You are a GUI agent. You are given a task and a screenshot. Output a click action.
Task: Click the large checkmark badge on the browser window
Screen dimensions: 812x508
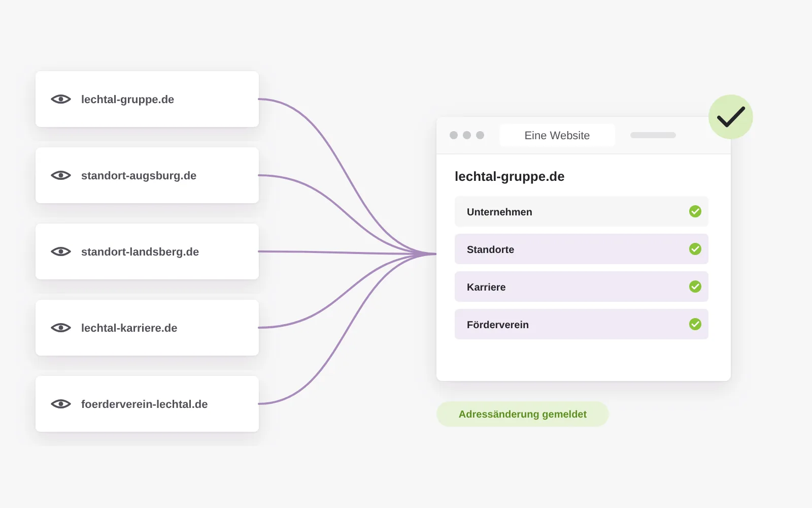click(x=731, y=117)
